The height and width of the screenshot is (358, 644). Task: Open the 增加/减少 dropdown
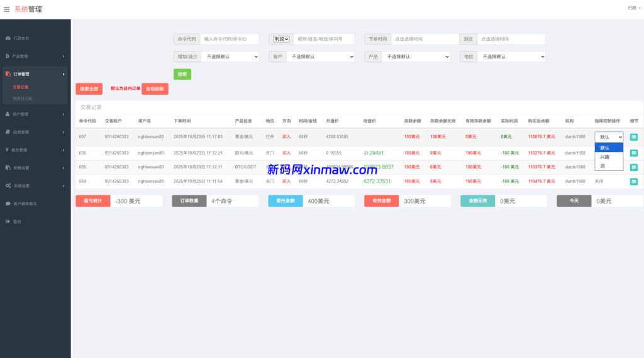click(x=230, y=57)
